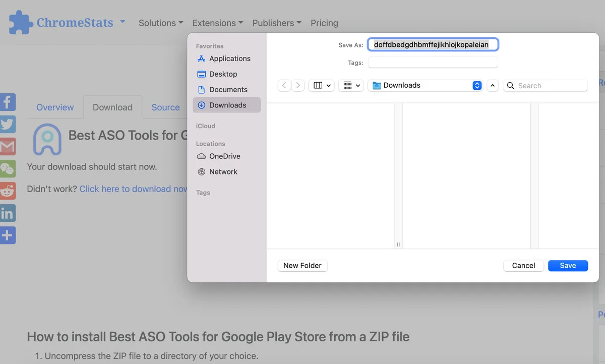The height and width of the screenshot is (364, 605).
Task: Share page on Twitter
Action: [x=8, y=125]
